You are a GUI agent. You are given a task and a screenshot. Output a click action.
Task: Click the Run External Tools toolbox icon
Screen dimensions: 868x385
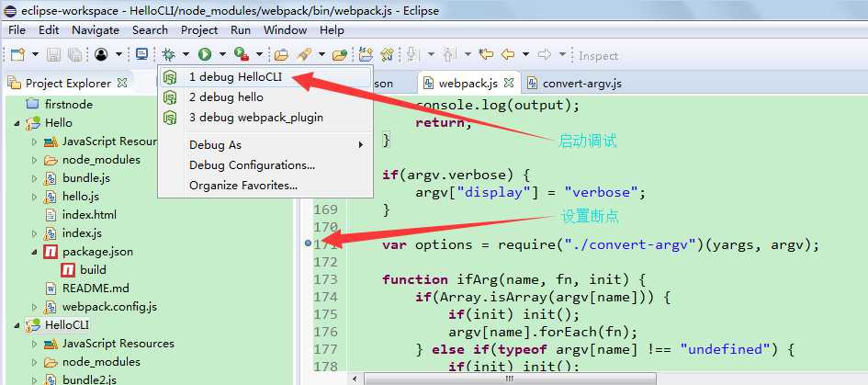coord(242,54)
